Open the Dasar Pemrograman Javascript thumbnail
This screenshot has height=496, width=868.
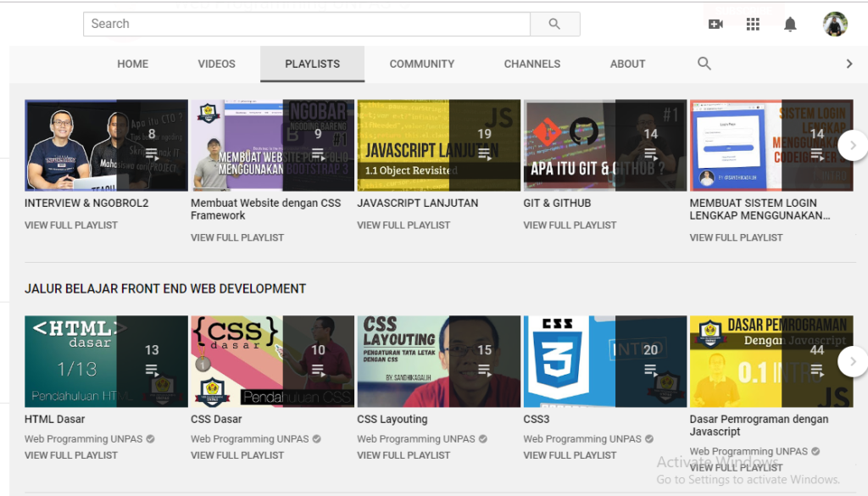pyautogui.click(x=771, y=361)
